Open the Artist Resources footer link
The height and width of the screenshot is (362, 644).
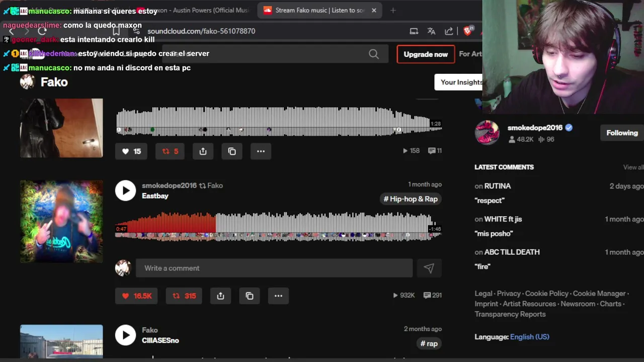(530, 304)
